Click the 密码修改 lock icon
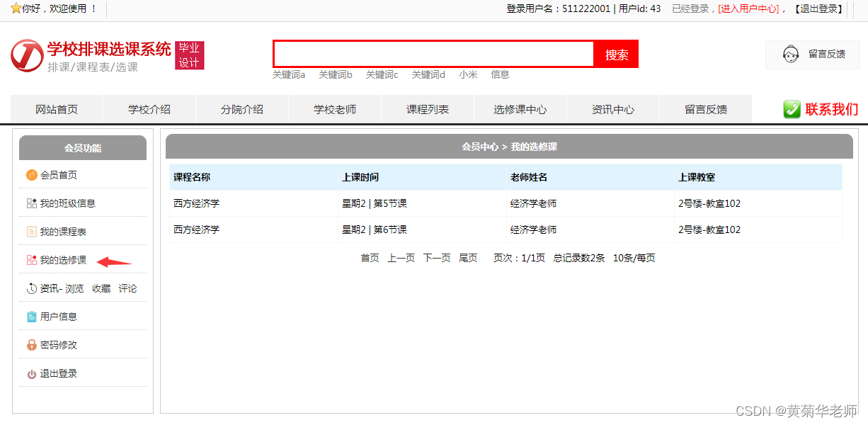Viewport: 868px width, 425px height. tap(32, 345)
